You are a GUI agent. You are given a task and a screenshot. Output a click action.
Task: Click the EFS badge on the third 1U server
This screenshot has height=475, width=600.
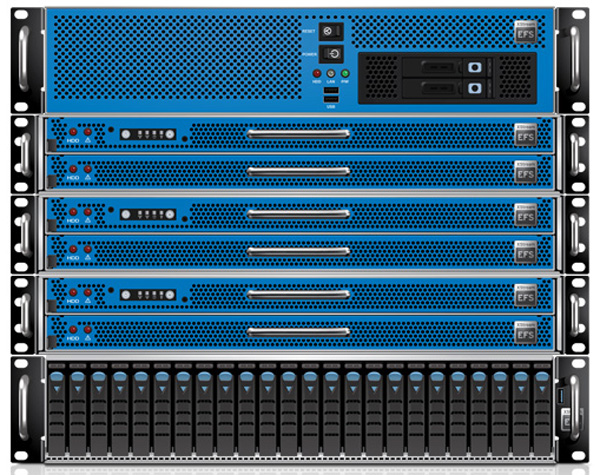coord(526,215)
